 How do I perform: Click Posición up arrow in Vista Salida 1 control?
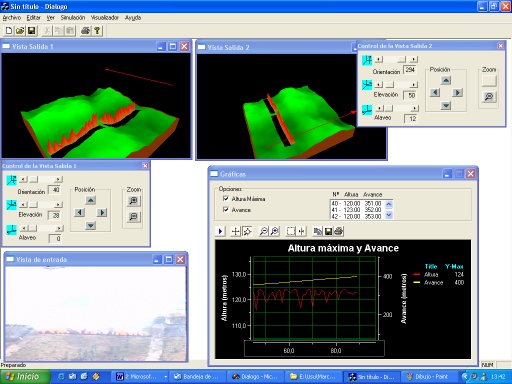(91, 200)
